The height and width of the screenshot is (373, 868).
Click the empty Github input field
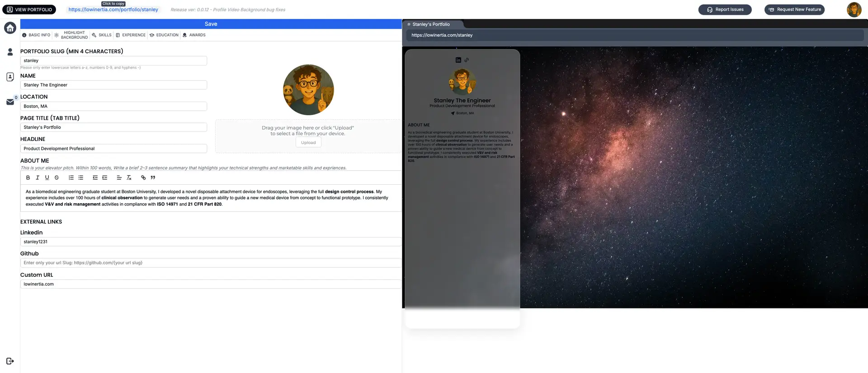(211, 263)
